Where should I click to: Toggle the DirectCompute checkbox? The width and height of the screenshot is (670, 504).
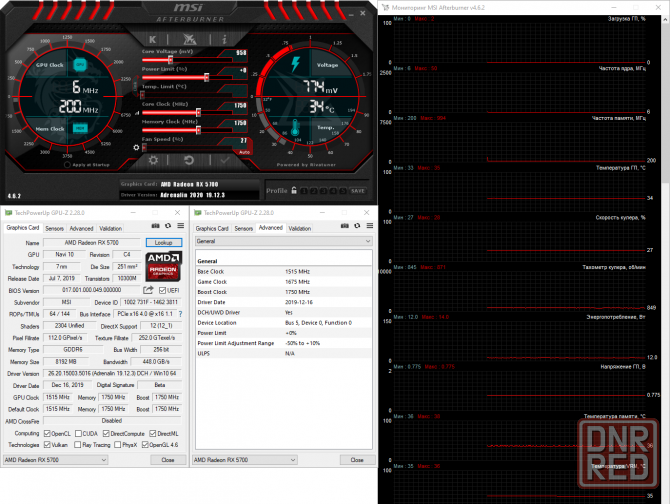click(106, 434)
